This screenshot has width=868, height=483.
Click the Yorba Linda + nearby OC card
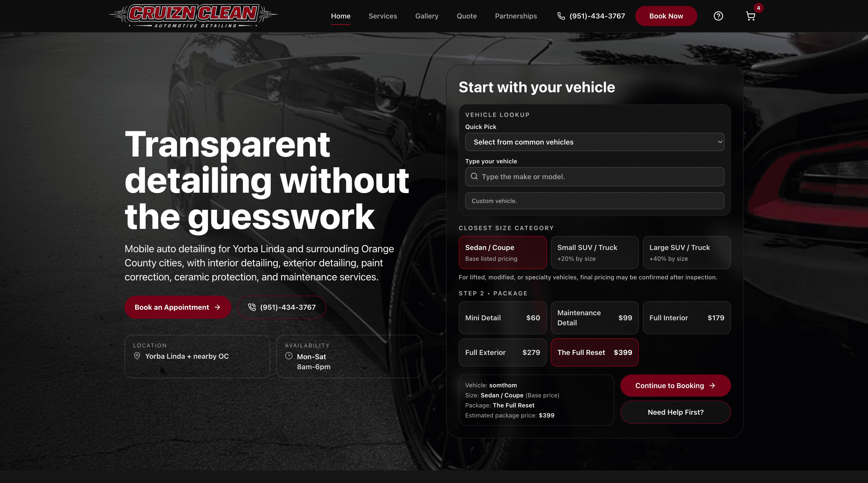coord(197,356)
